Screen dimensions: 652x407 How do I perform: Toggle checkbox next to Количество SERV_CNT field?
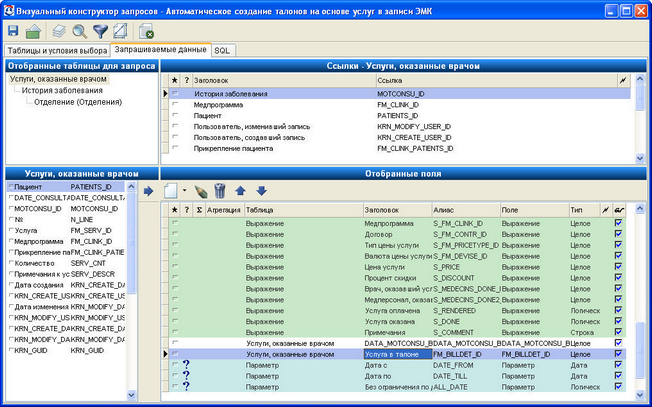[11, 263]
